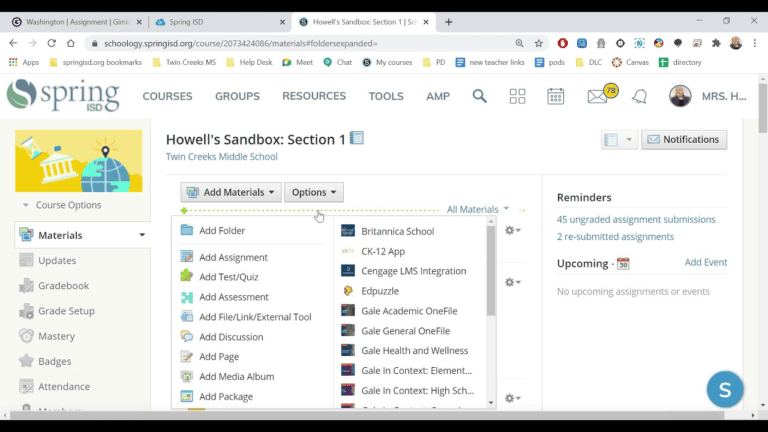Open the Apps bookmarks shortcut
Image resolution: width=768 pixels, height=432 pixels.
(24, 62)
